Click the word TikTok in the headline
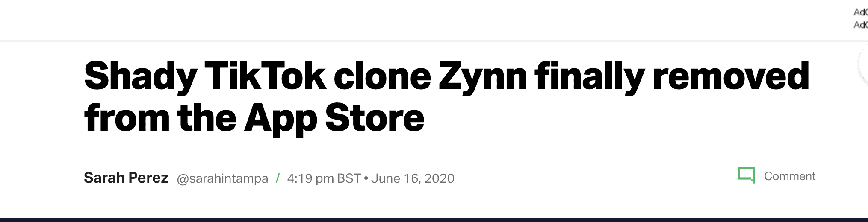 click(x=265, y=76)
